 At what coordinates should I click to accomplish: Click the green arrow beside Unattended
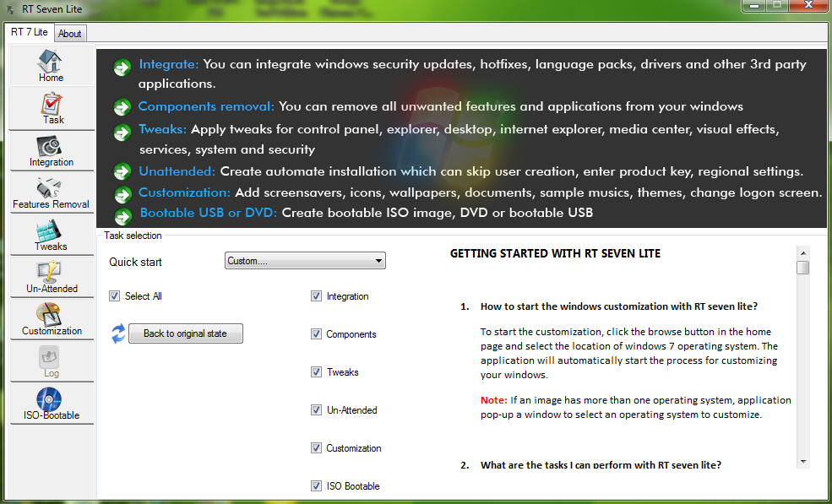coord(122,171)
